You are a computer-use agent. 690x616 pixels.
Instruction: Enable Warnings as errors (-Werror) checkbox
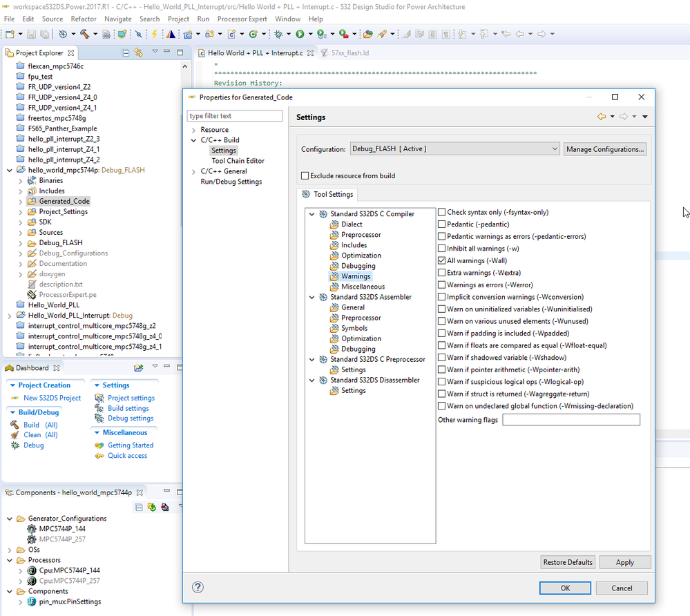442,285
